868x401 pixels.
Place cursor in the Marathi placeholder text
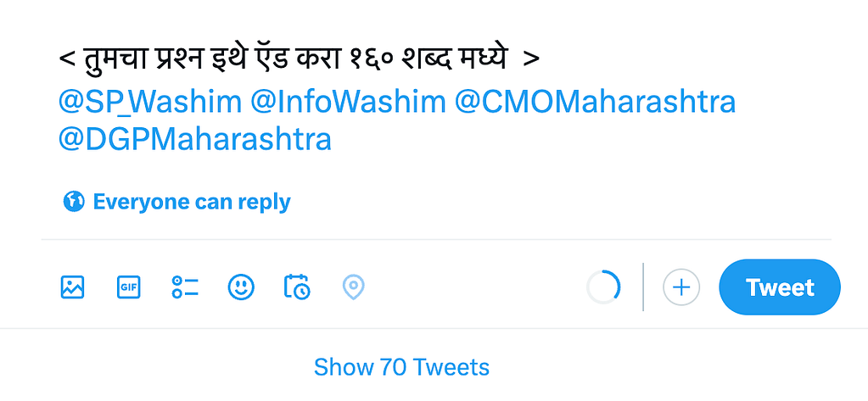(299, 60)
